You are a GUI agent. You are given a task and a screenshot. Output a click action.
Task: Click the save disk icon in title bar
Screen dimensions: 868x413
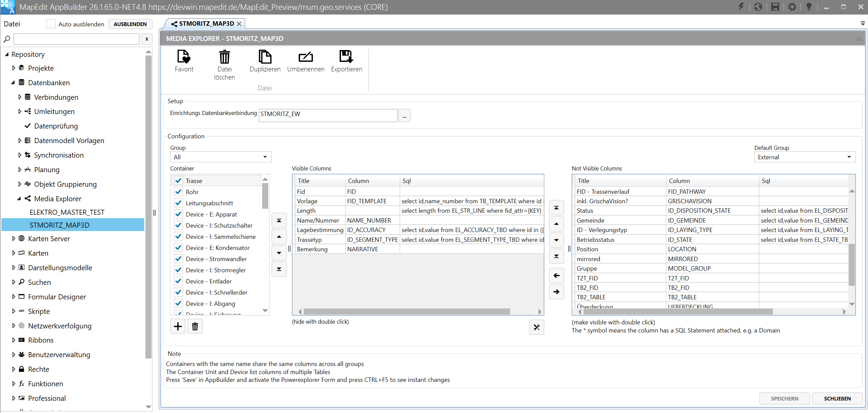(775, 7)
